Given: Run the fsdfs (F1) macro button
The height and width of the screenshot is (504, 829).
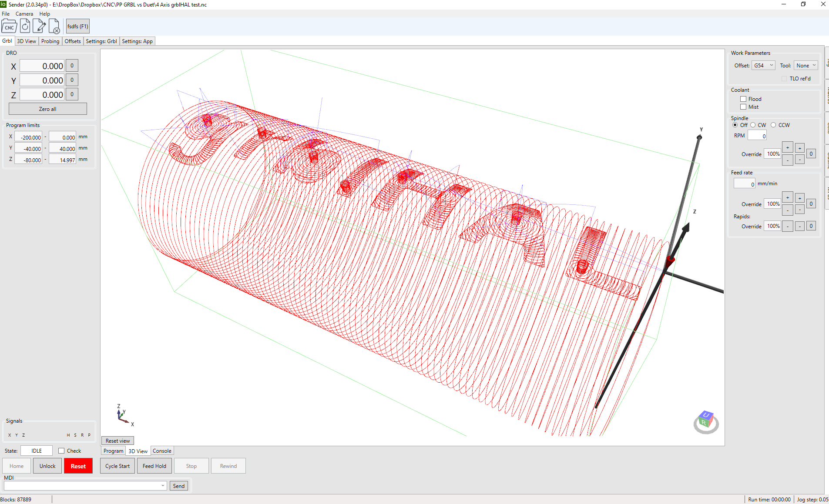Looking at the screenshot, I should (x=77, y=26).
